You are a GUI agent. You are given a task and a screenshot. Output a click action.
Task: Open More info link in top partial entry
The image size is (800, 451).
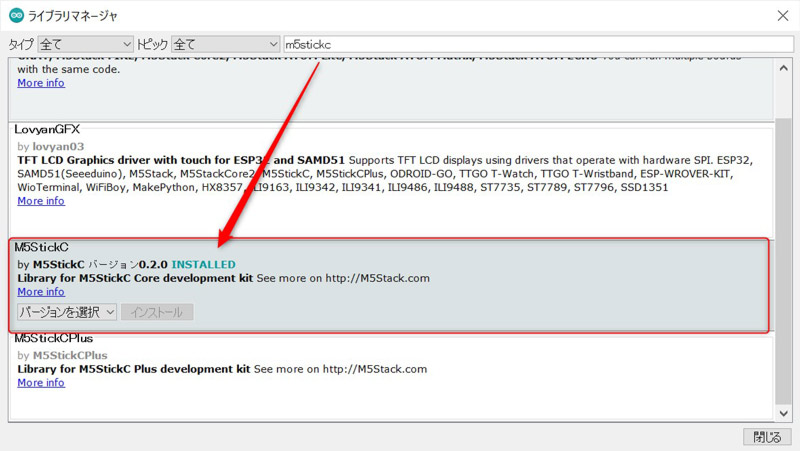(41, 83)
